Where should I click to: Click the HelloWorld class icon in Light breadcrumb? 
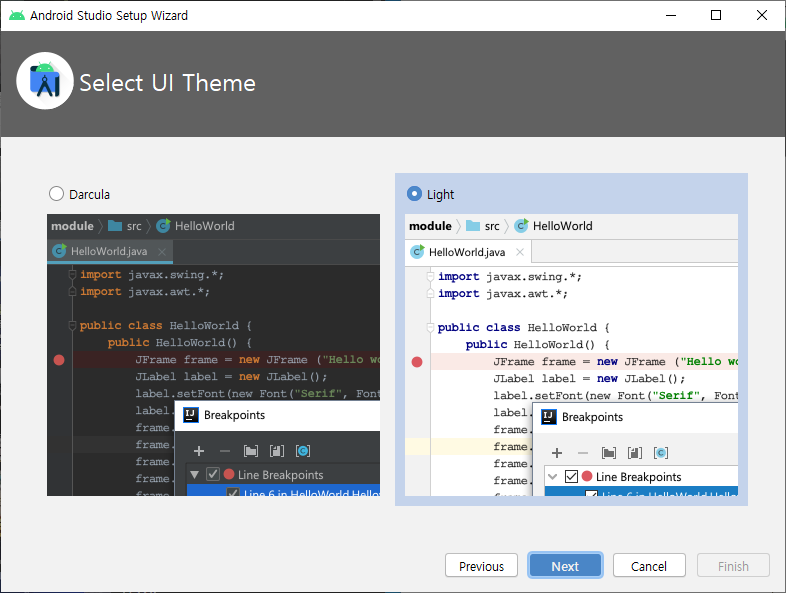point(521,226)
